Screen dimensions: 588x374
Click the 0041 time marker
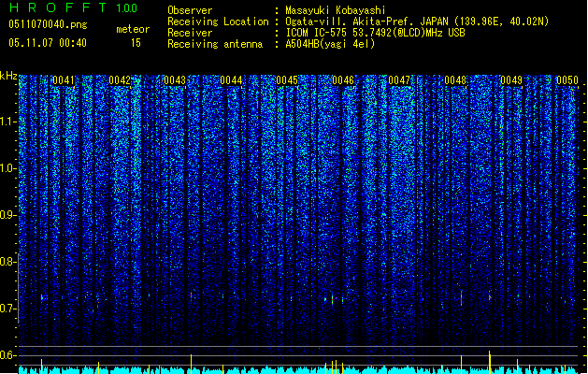64,80
